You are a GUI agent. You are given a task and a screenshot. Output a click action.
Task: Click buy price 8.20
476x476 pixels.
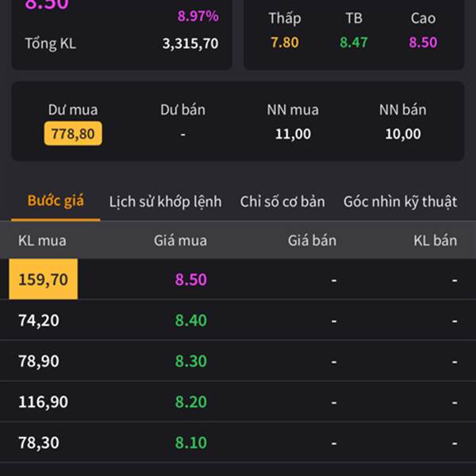click(x=191, y=402)
